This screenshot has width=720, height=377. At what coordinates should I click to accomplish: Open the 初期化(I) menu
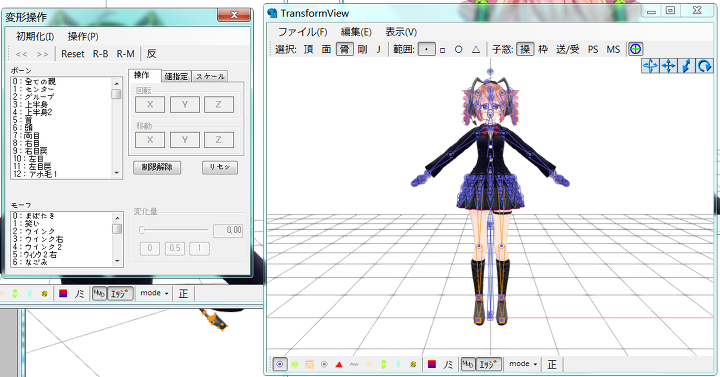[35, 36]
